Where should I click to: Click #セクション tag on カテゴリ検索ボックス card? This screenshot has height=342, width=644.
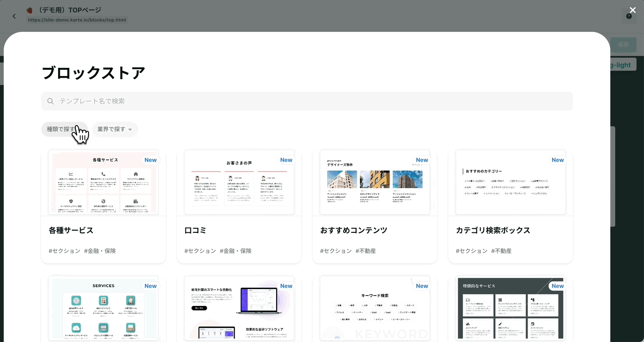pyautogui.click(x=472, y=251)
